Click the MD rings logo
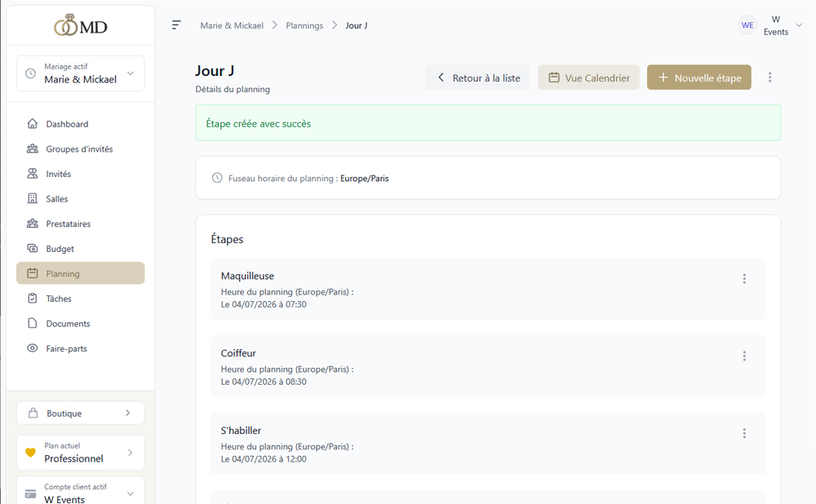This screenshot has height=504, width=816. [81, 25]
